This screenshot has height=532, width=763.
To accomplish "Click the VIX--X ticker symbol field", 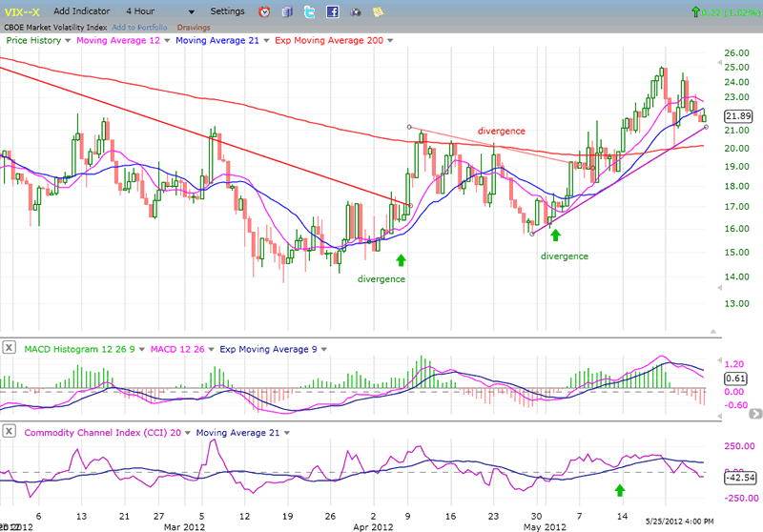I will (x=24, y=11).
